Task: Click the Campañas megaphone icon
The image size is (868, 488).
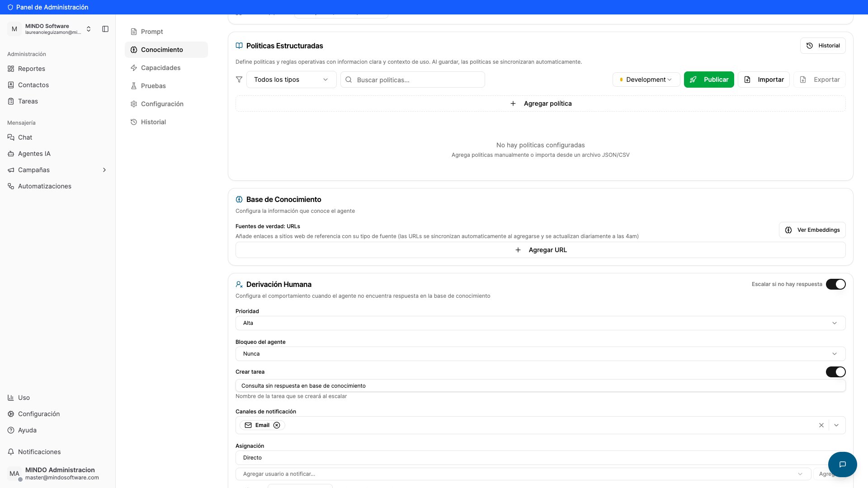Action: coord(11,170)
